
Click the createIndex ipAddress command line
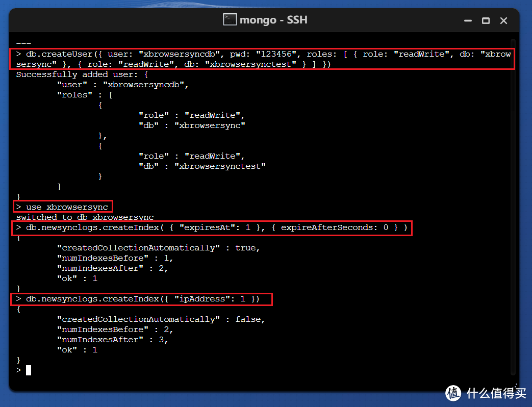pos(142,299)
